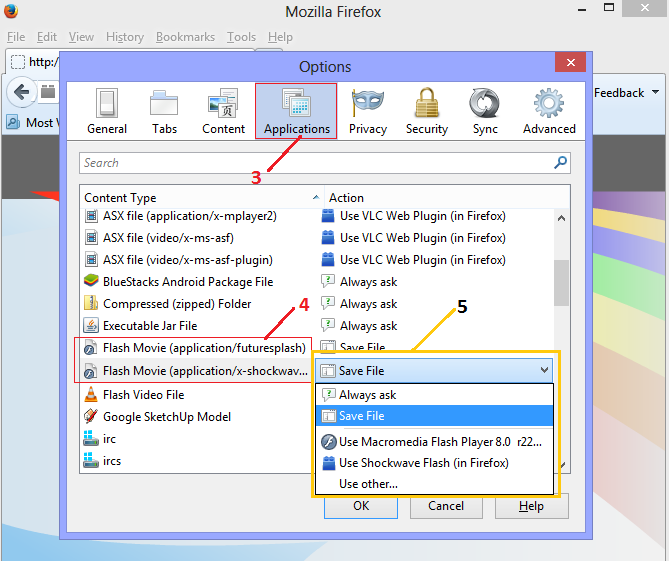The height and width of the screenshot is (561, 669).
Task: Open the File menu
Action: (x=16, y=37)
